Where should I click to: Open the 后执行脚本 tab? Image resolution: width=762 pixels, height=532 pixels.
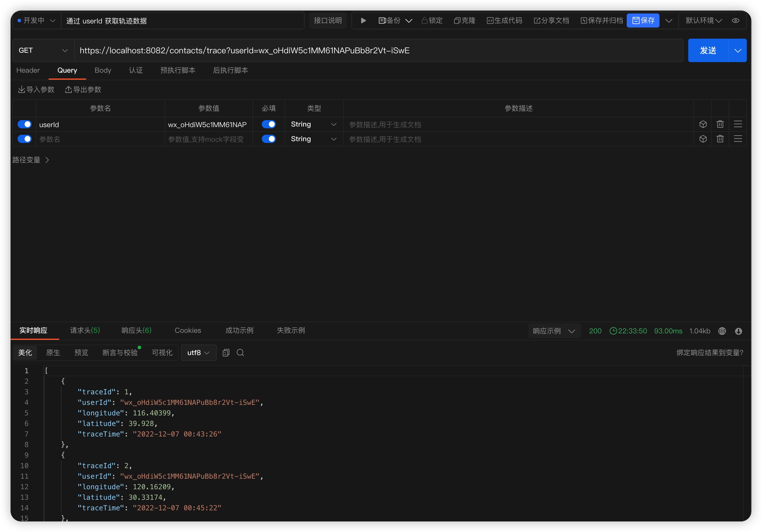click(x=230, y=70)
